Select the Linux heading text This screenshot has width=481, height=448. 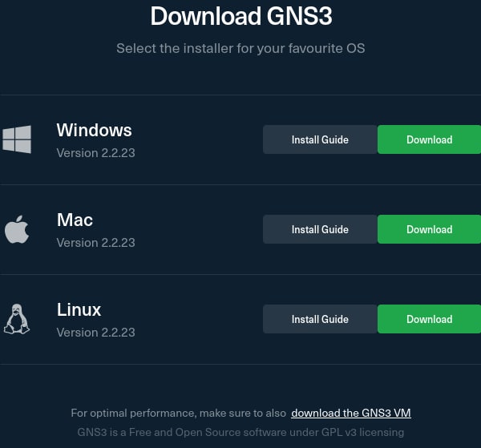pos(79,309)
